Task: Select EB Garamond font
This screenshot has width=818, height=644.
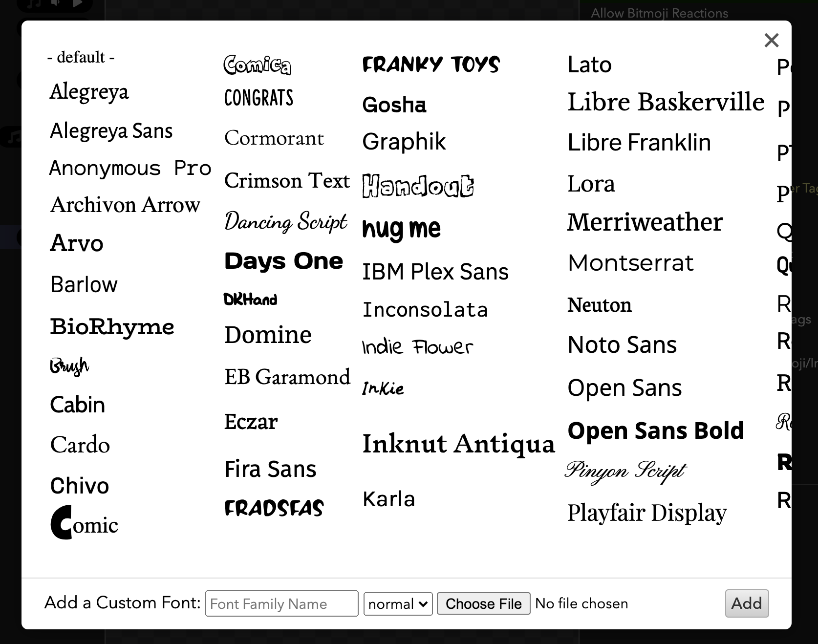Action: 287,377
